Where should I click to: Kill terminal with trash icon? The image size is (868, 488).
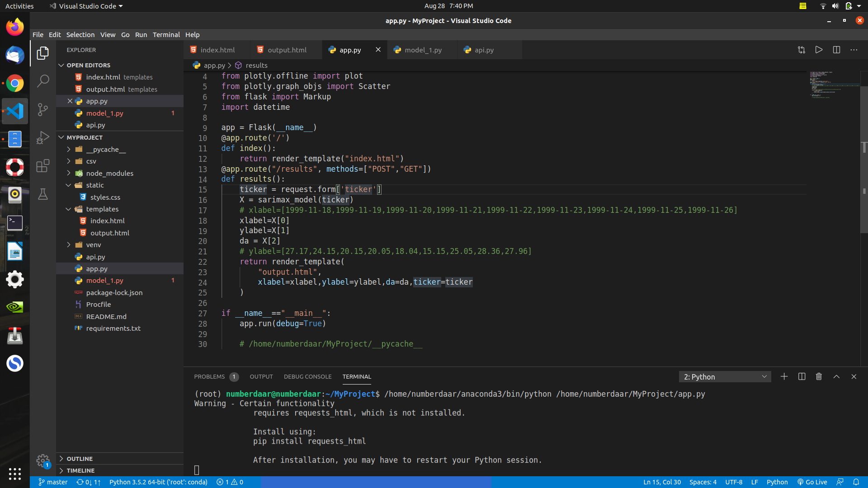[819, 376]
